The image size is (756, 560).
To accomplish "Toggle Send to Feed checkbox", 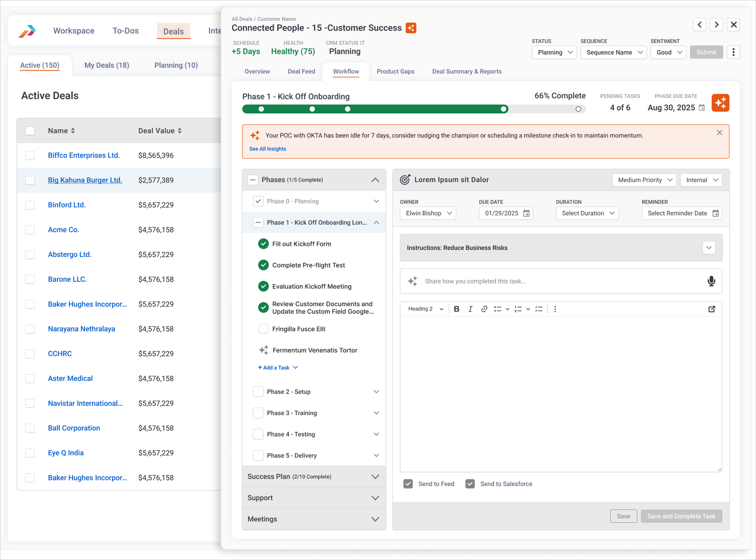I will (408, 484).
